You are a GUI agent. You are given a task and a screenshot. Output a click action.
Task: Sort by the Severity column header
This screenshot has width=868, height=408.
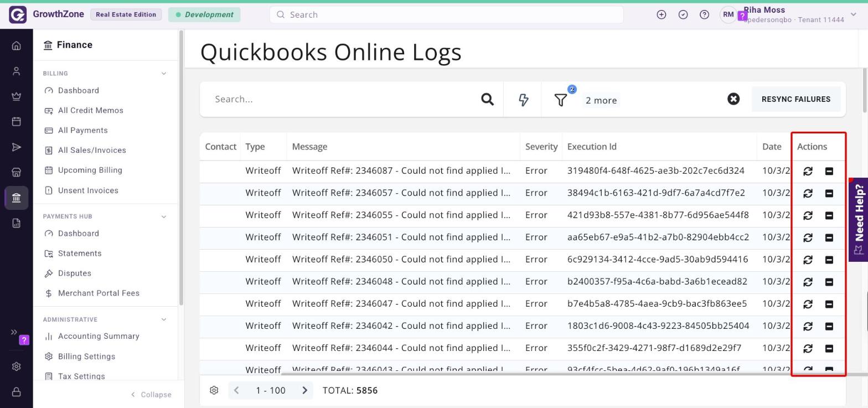coord(541,147)
